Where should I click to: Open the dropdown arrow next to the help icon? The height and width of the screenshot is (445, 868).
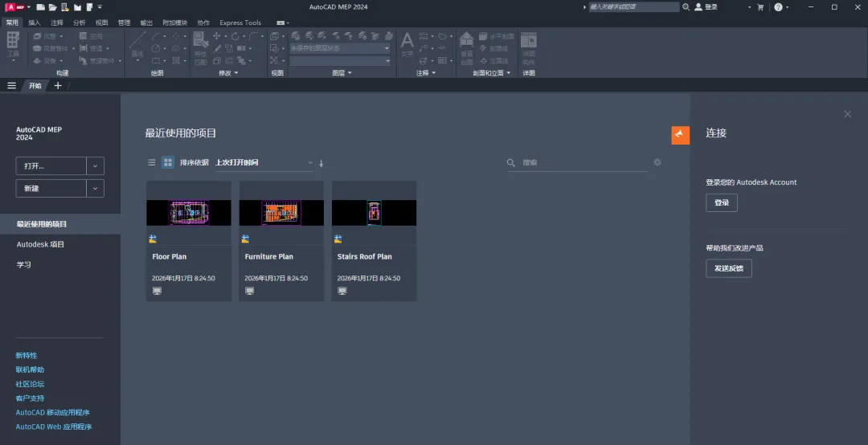point(787,7)
